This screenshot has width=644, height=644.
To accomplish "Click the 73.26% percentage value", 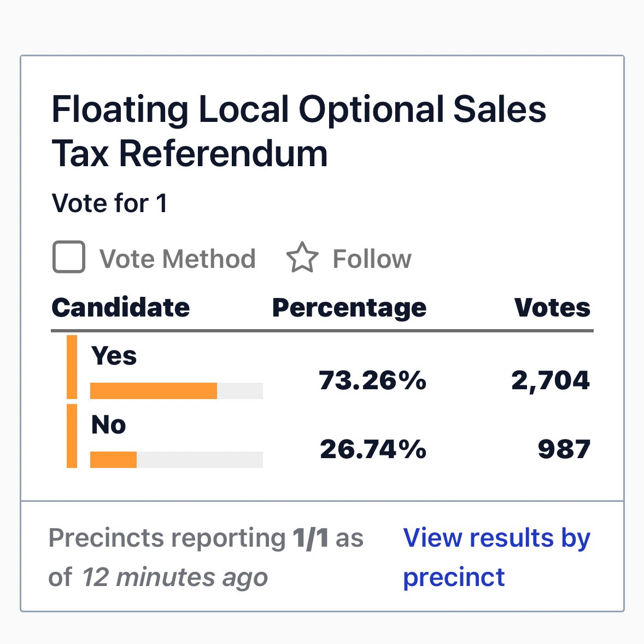I will click(372, 380).
